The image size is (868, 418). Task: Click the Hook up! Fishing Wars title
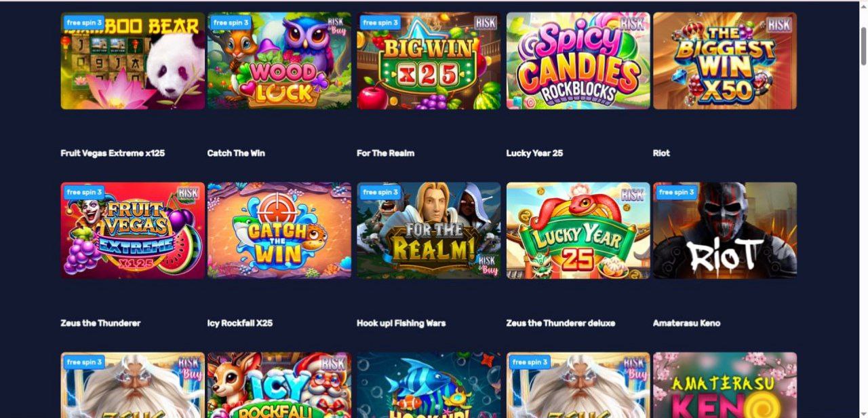click(x=401, y=323)
